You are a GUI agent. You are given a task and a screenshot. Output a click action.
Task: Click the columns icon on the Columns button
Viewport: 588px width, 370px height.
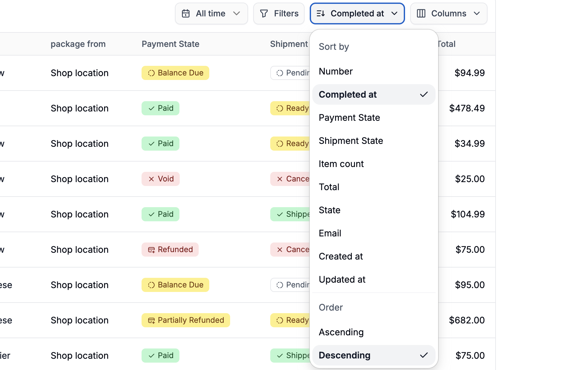coord(421,13)
